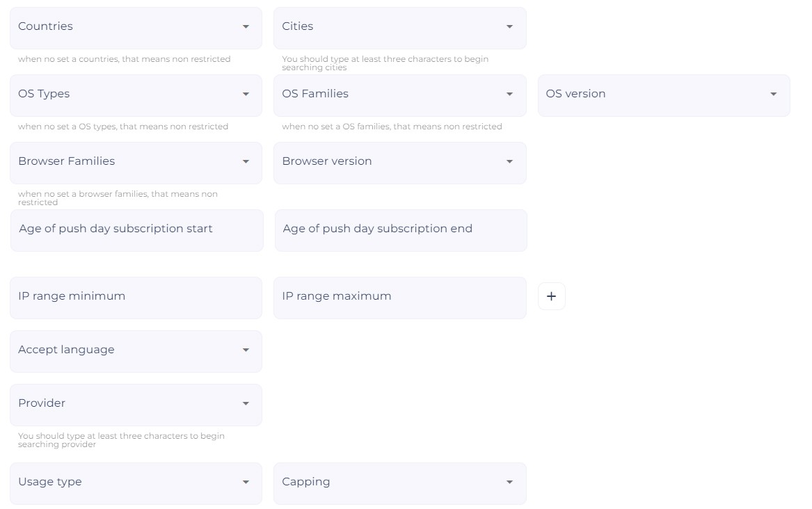Click the plus icon to add IP range
The width and height of the screenshot is (812, 509).
click(x=551, y=296)
